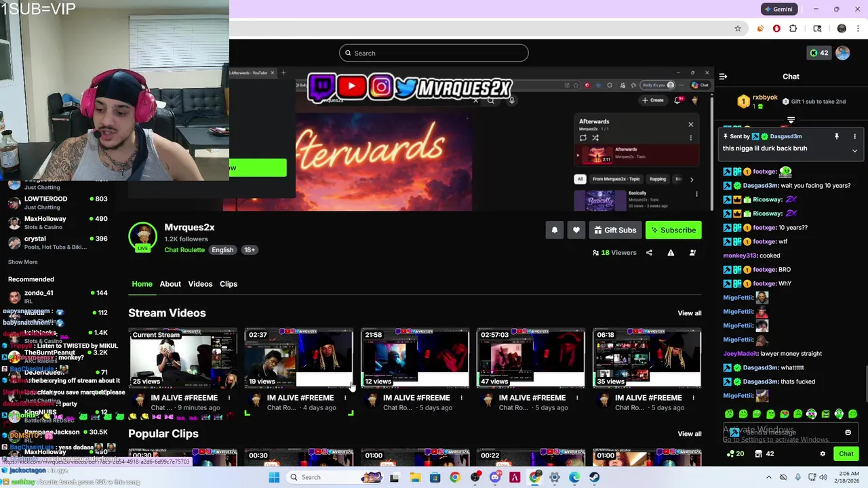Open the 21:58 video thumbnail
Screen dimensions: 868x488
[415, 358]
